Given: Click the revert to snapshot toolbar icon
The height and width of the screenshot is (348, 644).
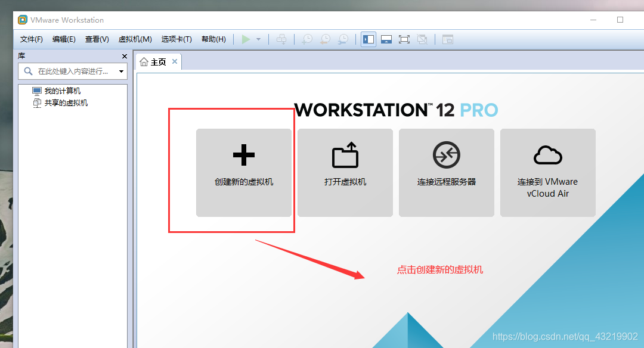Looking at the screenshot, I should tap(325, 39).
